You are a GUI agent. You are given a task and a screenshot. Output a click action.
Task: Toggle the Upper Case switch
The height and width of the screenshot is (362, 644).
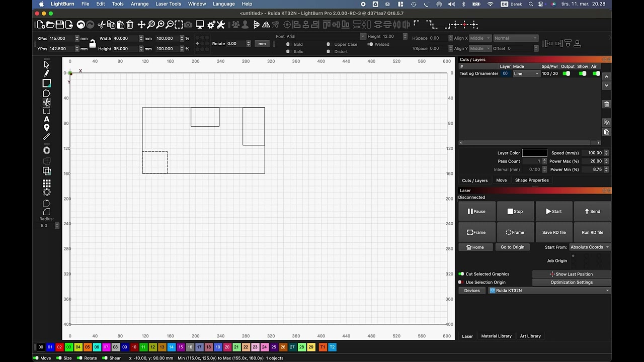[328, 44]
